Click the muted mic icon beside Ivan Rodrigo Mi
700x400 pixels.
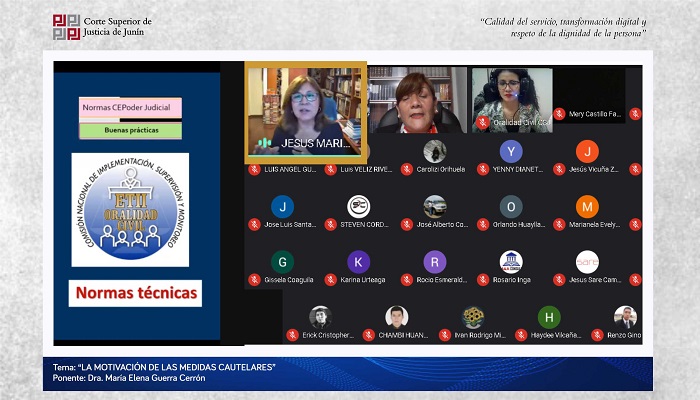coord(445,335)
